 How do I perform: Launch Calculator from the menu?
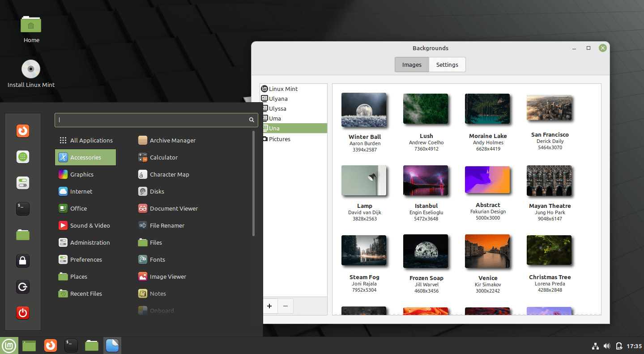coord(158,157)
